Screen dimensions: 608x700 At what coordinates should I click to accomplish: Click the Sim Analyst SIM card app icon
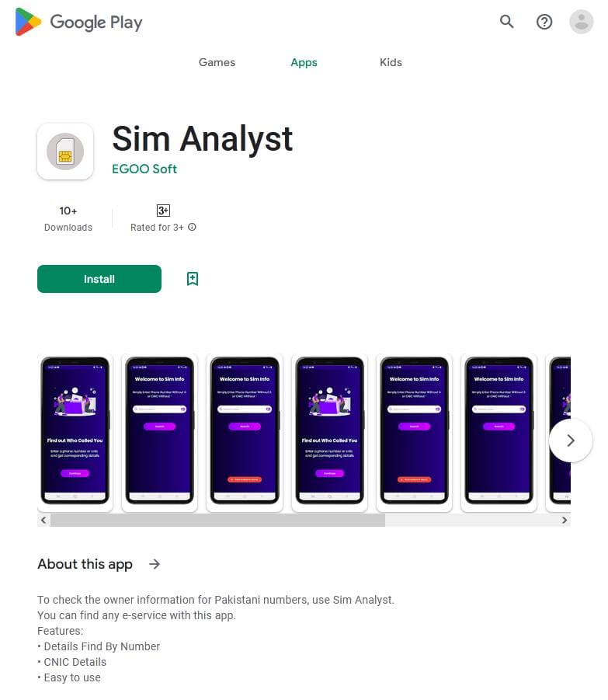coord(65,151)
